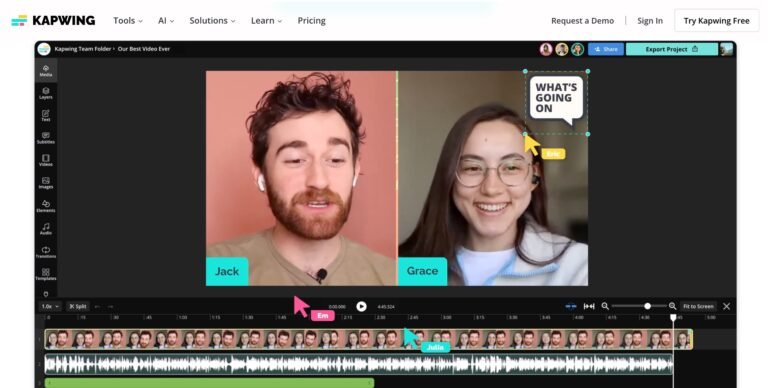Play the video preview

tap(361, 306)
